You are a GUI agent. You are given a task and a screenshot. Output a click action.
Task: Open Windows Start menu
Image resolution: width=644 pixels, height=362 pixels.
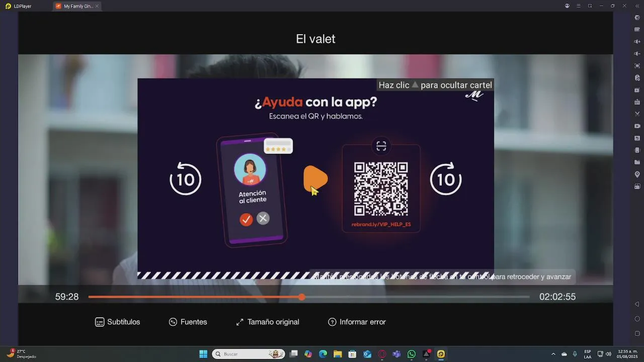[x=203, y=354]
